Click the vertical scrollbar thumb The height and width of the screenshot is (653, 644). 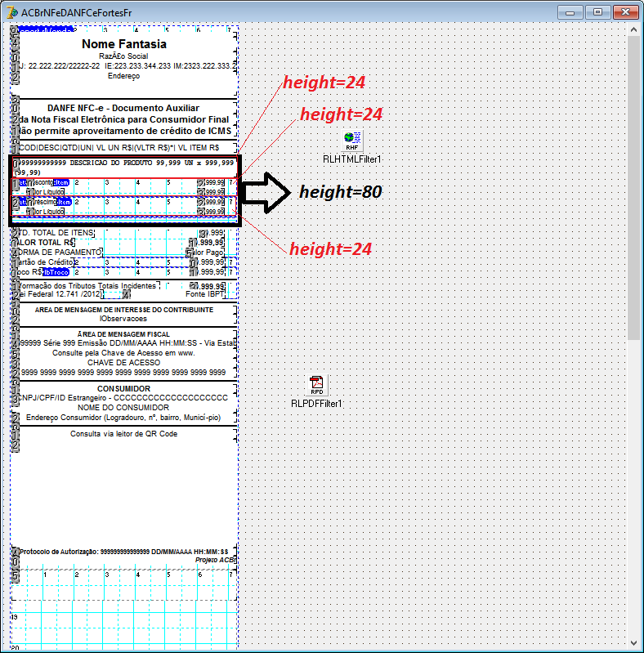click(x=633, y=187)
